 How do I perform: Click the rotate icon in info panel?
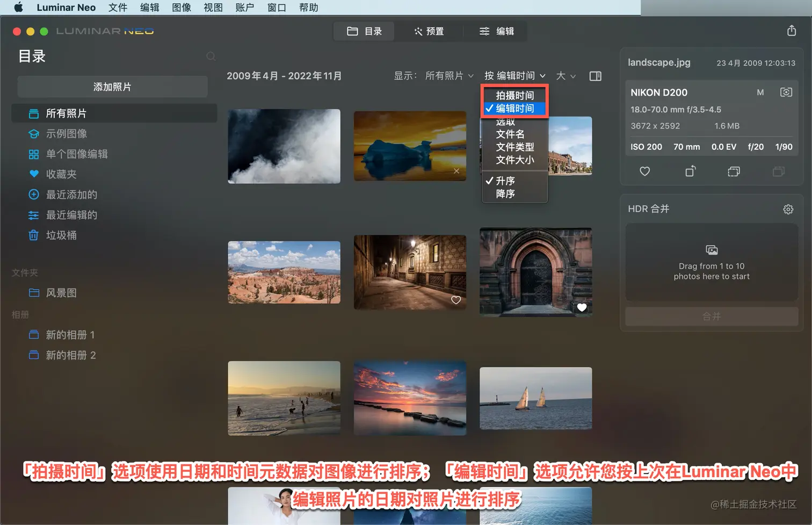pyautogui.click(x=691, y=171)
